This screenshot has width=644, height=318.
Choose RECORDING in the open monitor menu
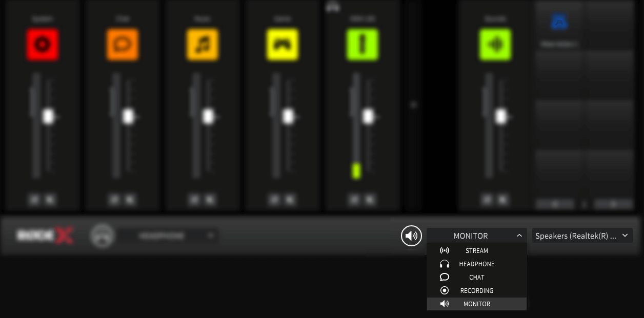click(476, 290)
